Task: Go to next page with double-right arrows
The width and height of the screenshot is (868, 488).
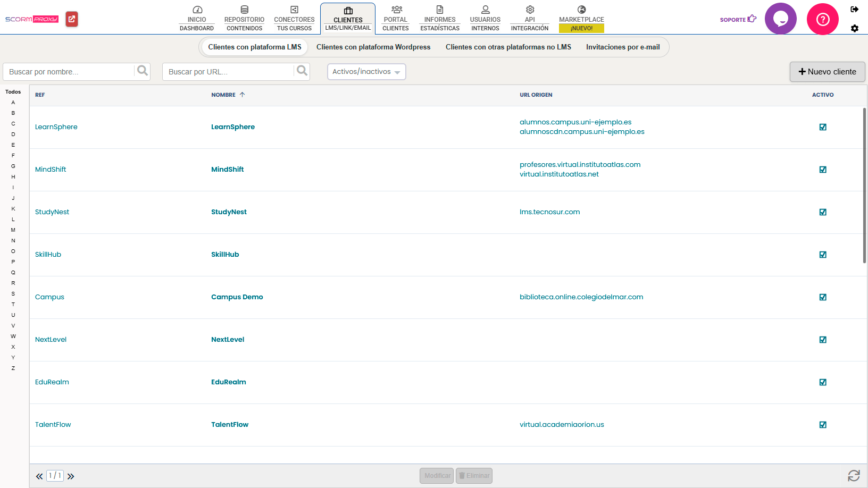Action: click(71, 476)
